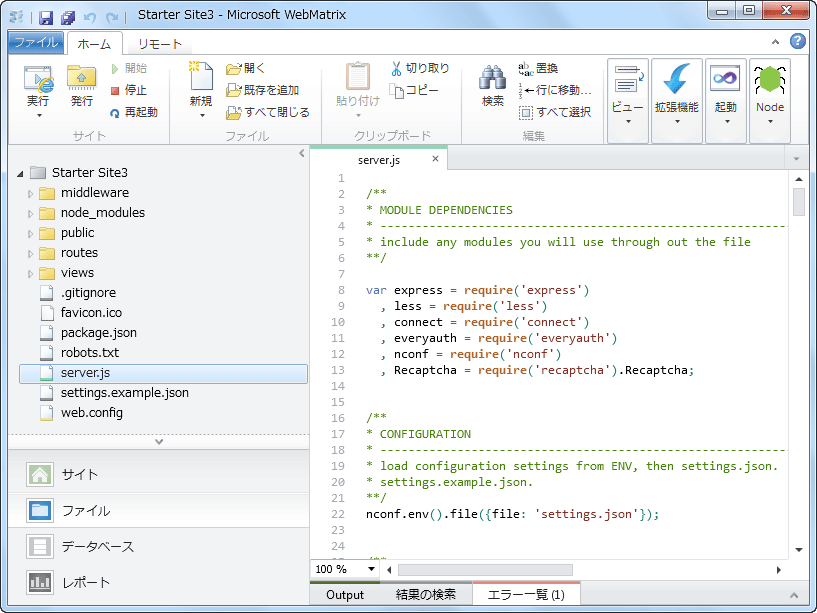817x613 pixels.
Task: Expand the public folder
Action: pyautogui.click(x=30, y=234)
